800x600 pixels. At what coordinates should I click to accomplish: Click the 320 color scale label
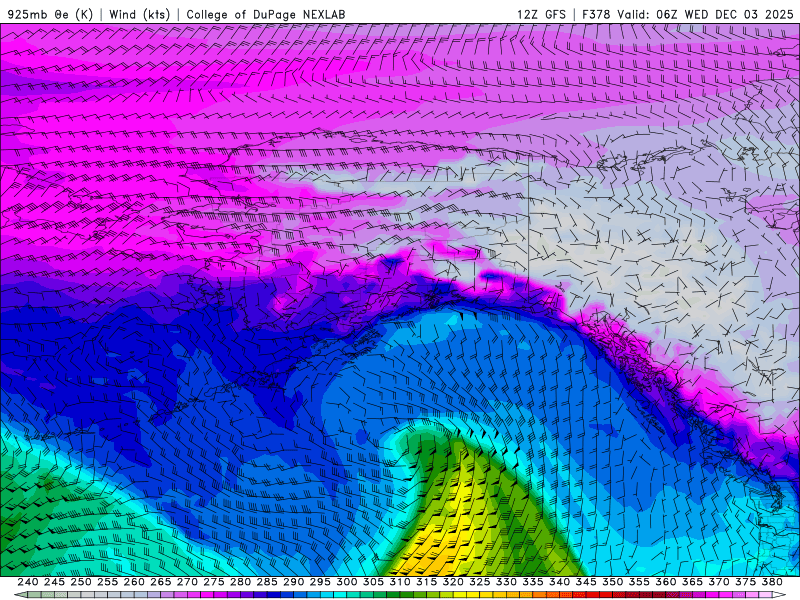pyautogui.click(x=453, y=582)
